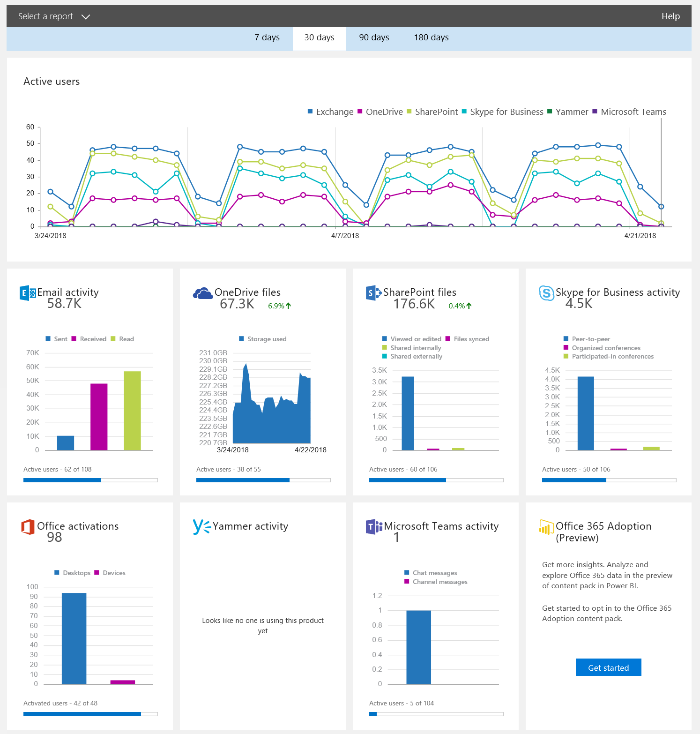The width and height of the screenshot is (700, 734).
Task: Click Skype active users progress bar
Action: (x=609, y=480)
